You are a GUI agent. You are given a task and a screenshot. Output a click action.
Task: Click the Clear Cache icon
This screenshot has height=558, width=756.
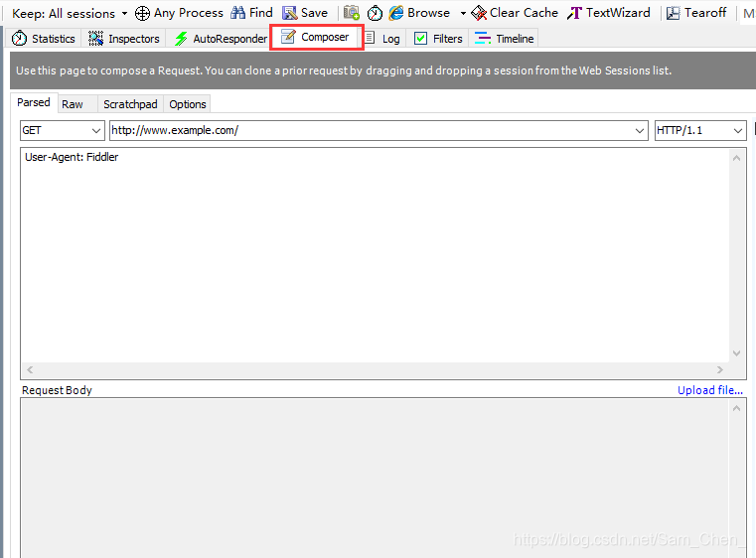tap(479, 13)
